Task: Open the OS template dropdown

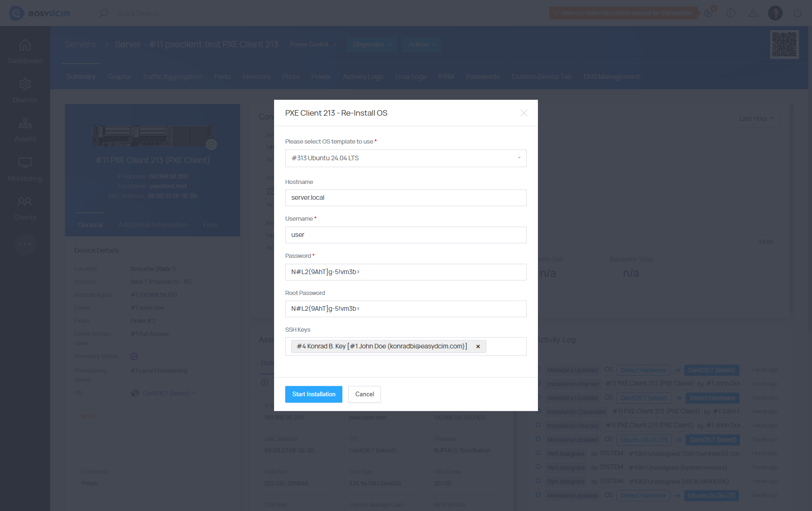Action: (406, 158)
